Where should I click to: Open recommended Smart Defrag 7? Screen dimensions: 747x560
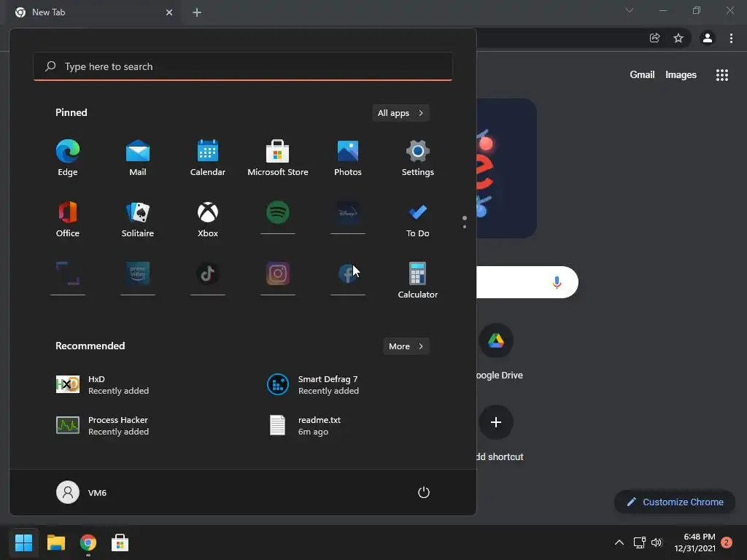pos(313,385)
